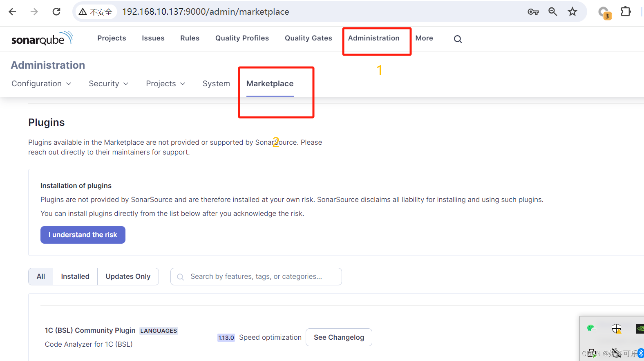
Task: Open saved passwords key icon
Action: pyautogui.click(x=533, y=12)
